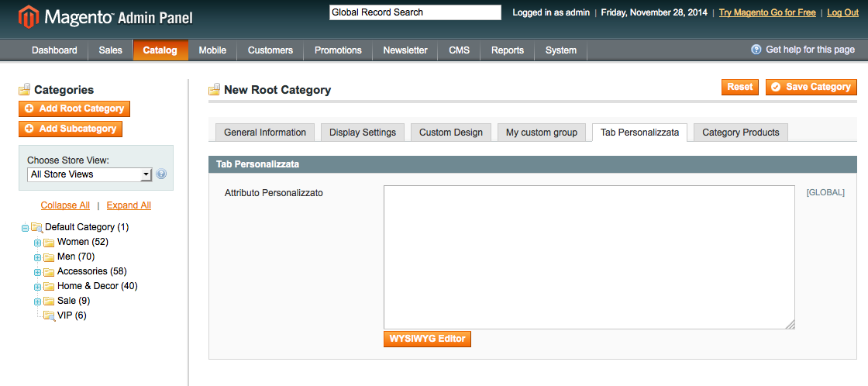Viewport: 868px width, 386px height.
Task: Expand the Women category node
Action: 37,243
